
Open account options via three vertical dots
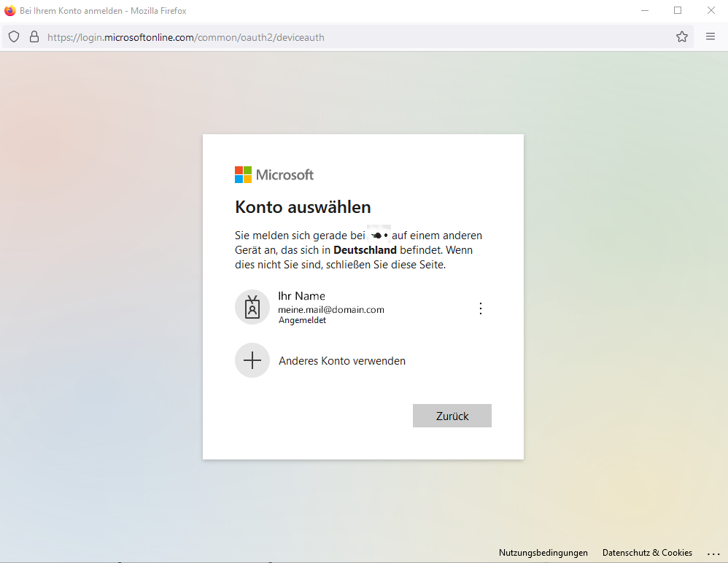click(x=480, y=308)
